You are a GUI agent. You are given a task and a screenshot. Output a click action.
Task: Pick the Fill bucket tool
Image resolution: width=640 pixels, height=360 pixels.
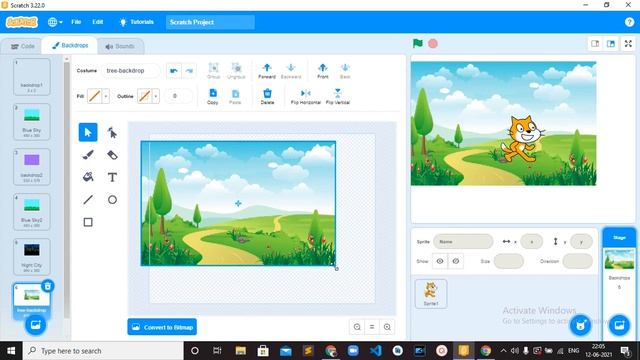88,177
